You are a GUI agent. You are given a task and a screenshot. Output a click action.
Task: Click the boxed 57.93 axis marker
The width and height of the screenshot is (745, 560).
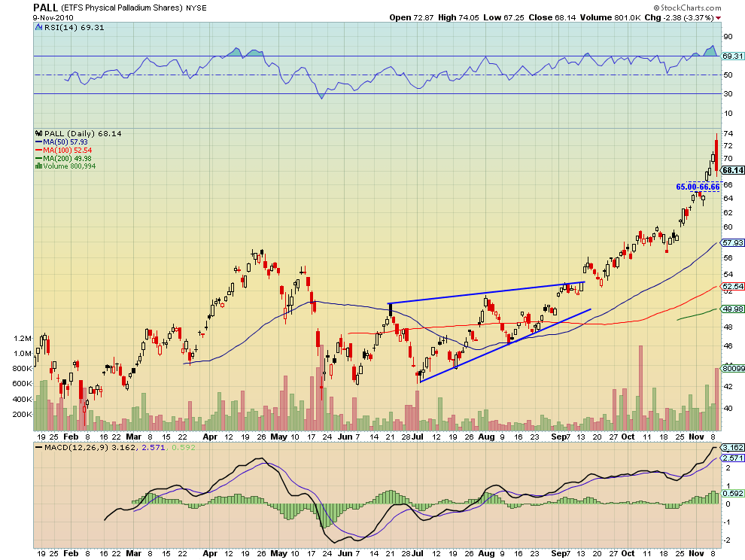(733, 243)
